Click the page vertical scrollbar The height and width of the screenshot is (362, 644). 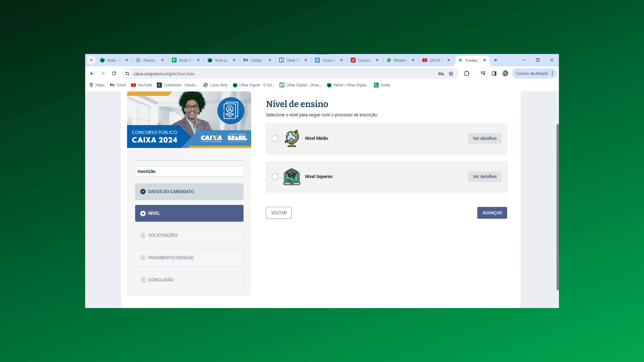click(557, 207)
